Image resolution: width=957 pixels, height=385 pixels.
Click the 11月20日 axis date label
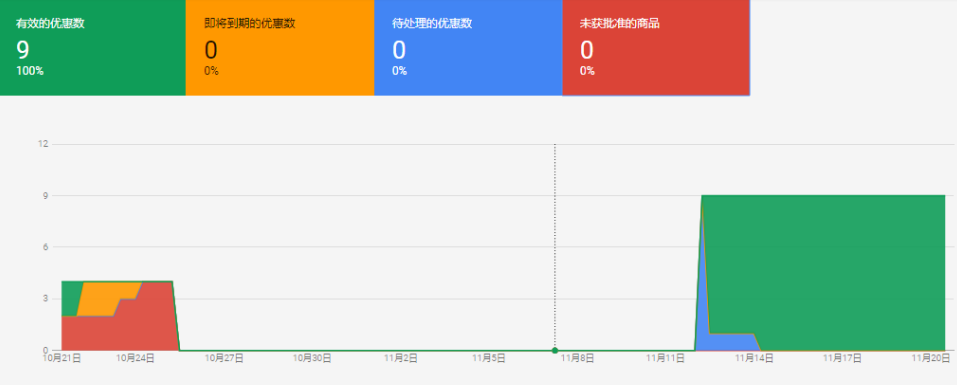[x=930, y=359]
